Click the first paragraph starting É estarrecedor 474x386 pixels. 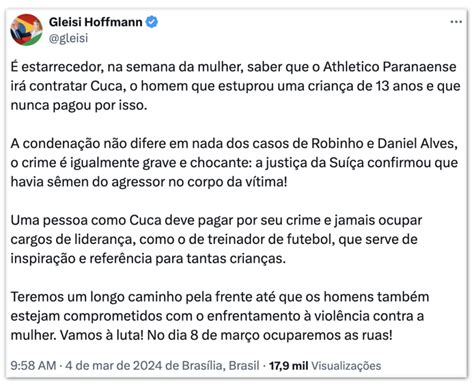point(235,86)
